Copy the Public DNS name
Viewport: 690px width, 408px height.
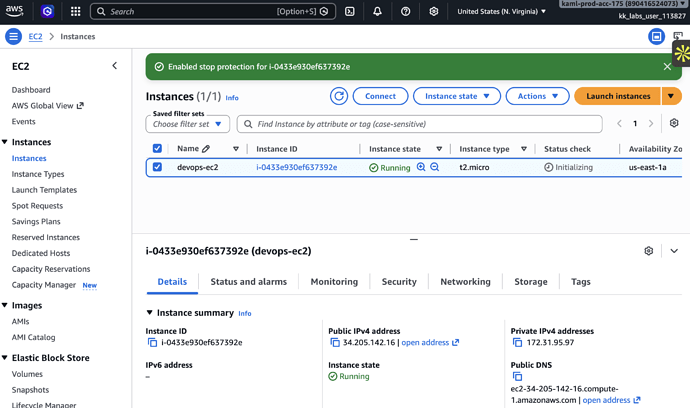pos(518,376)
